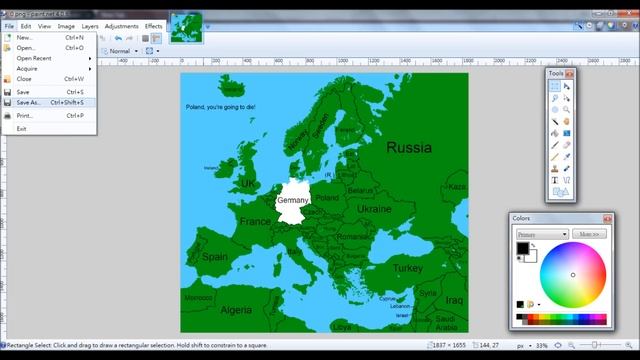640x360 pixels.
Task: Click the More >> button in Colors
Action: (589, 234)
